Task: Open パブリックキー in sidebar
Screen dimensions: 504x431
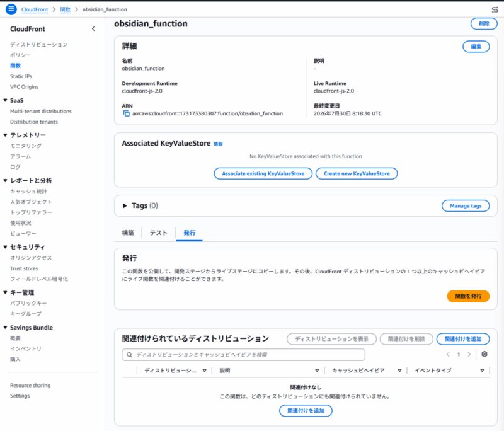Action: (x=28, y=303)
